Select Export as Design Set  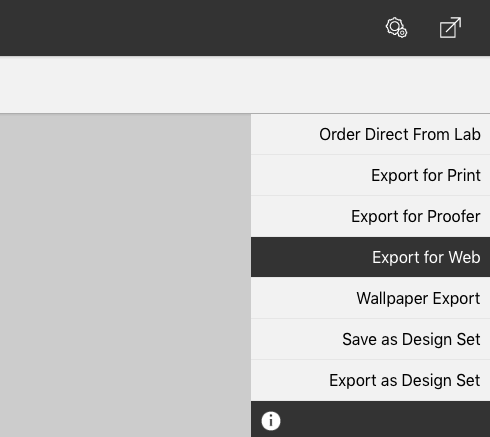370,380
